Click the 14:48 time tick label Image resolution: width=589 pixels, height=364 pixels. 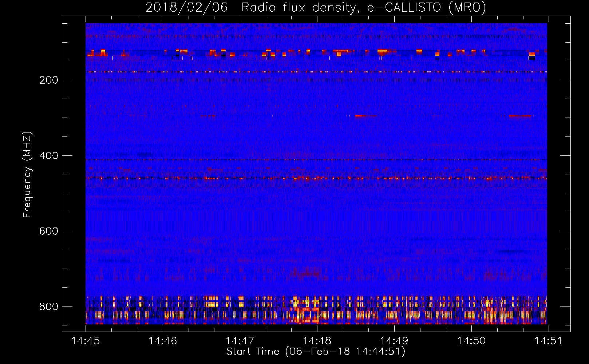317,341
